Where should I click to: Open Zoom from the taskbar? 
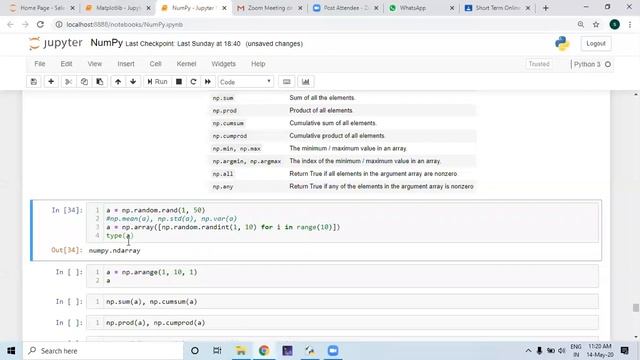(x=333, y=351)
